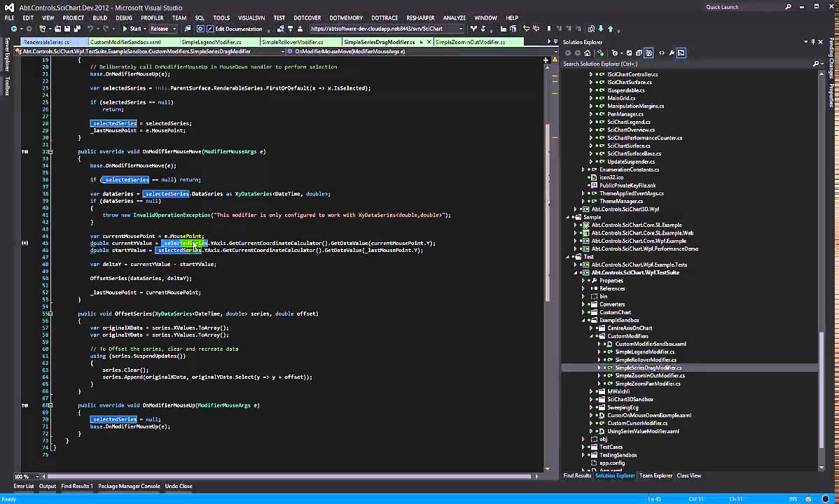Open the Package Manager Console tab
Viewport: 839px width, 504px height.
tap(129, 486)
